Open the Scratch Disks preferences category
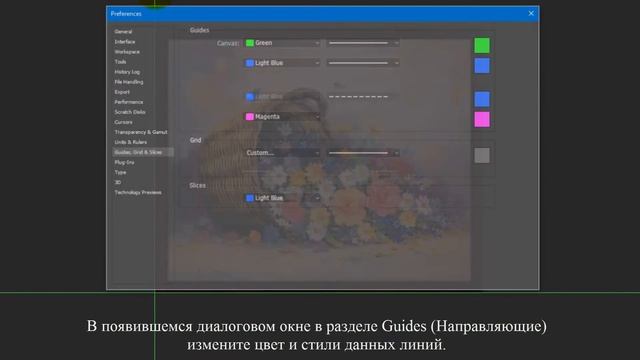 tap(130, 112)
